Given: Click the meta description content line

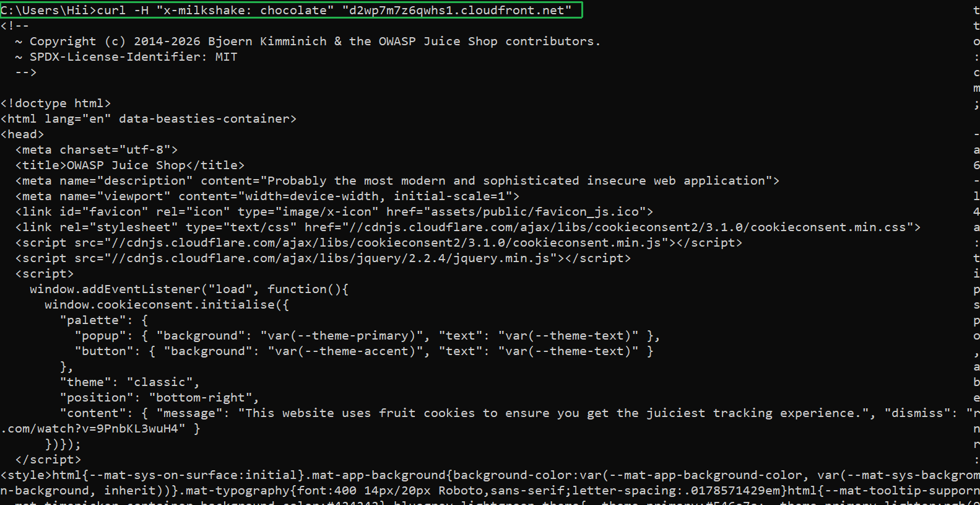Looking at the screenshot, I should 397,181.
